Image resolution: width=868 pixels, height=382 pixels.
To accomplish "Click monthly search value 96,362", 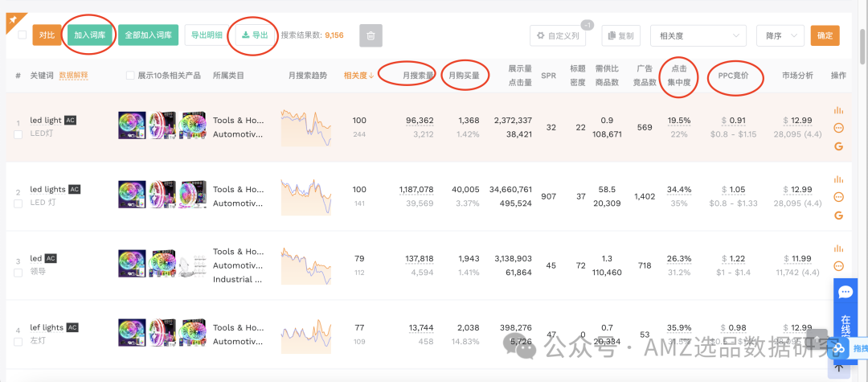I will (x=420, y=120).
